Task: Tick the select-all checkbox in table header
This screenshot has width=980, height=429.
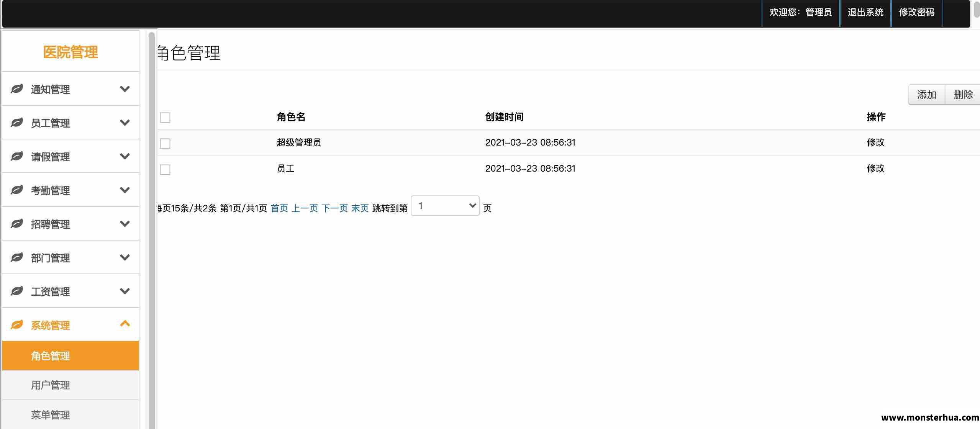Action: click(165, 118)
